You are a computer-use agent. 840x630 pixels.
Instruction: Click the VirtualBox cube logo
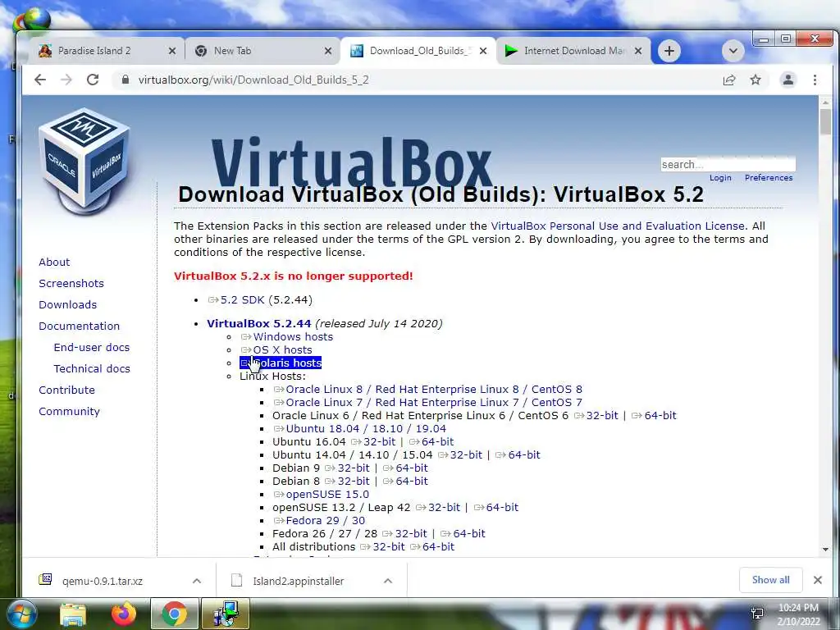(84, 160)
